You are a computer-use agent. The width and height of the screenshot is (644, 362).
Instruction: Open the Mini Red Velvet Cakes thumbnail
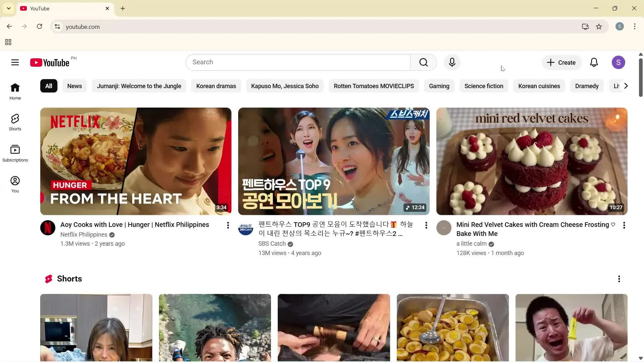531,161
